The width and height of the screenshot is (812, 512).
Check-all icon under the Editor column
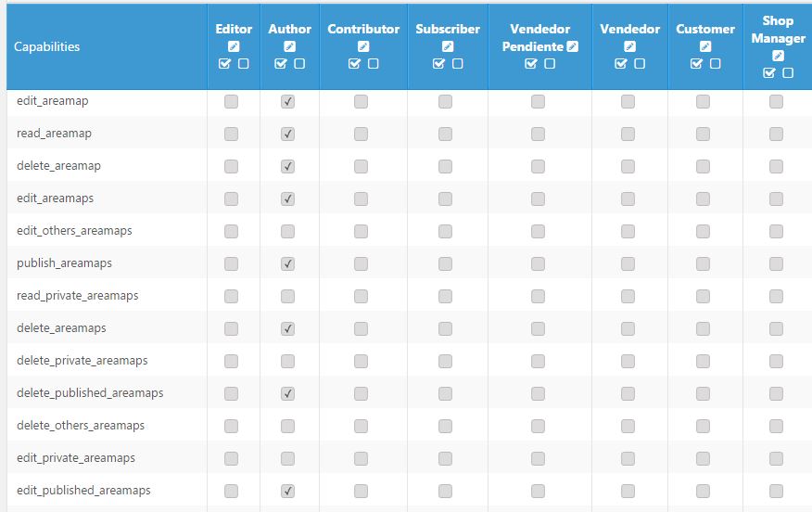(224, 64)
